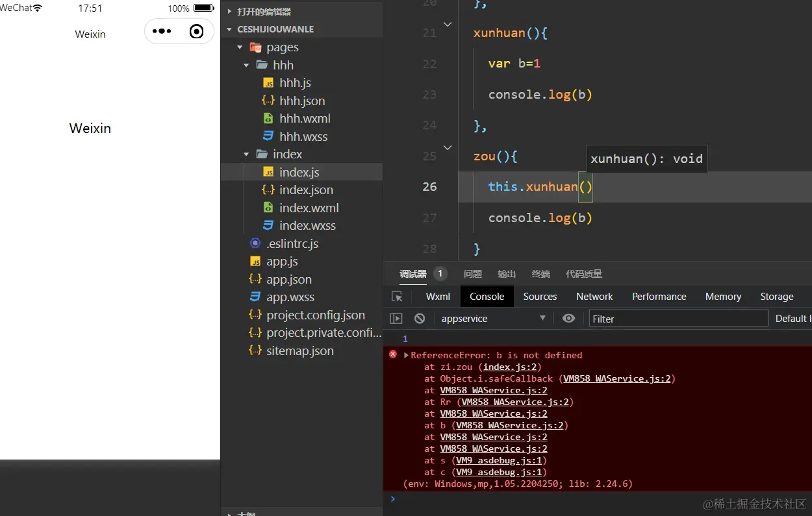The image size is (812, 516).
Task: Open the Default levels dropdown
Action: [793, 318]
